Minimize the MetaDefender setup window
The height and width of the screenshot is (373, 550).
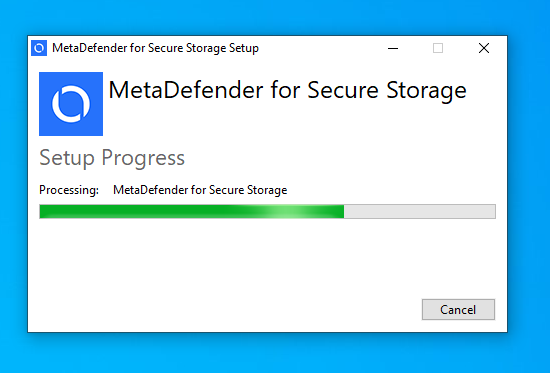[x=393, y=48]
